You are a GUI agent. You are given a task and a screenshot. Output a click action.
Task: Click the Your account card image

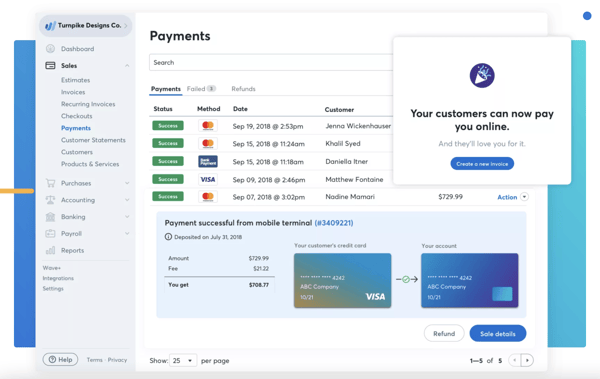470,280
